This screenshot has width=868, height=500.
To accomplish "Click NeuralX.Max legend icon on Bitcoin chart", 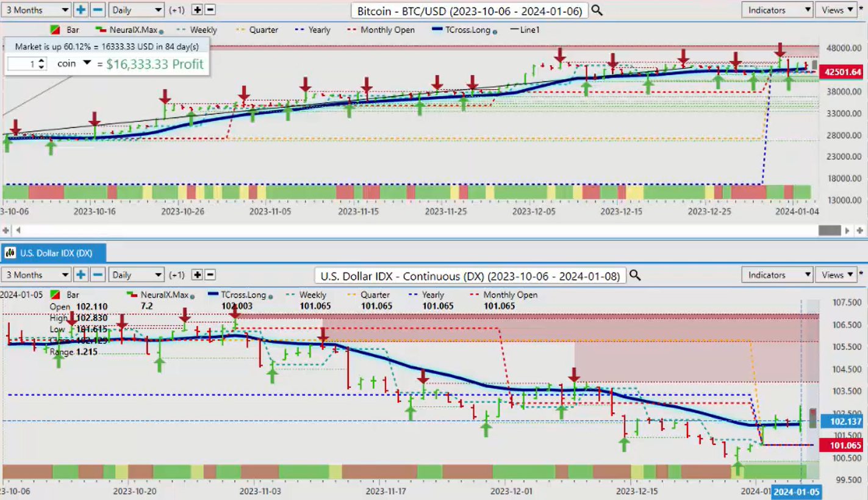I will pyautogui.click(x=99, y=29).
